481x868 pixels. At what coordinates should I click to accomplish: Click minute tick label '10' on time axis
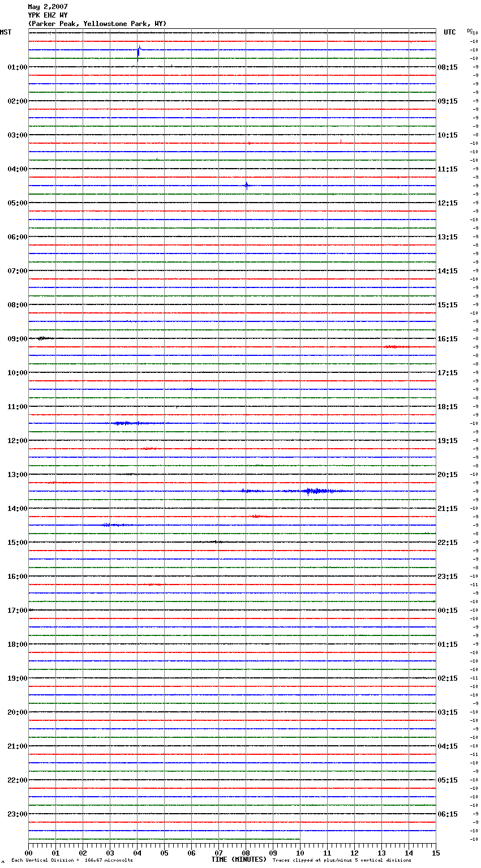tap(300, 853)
